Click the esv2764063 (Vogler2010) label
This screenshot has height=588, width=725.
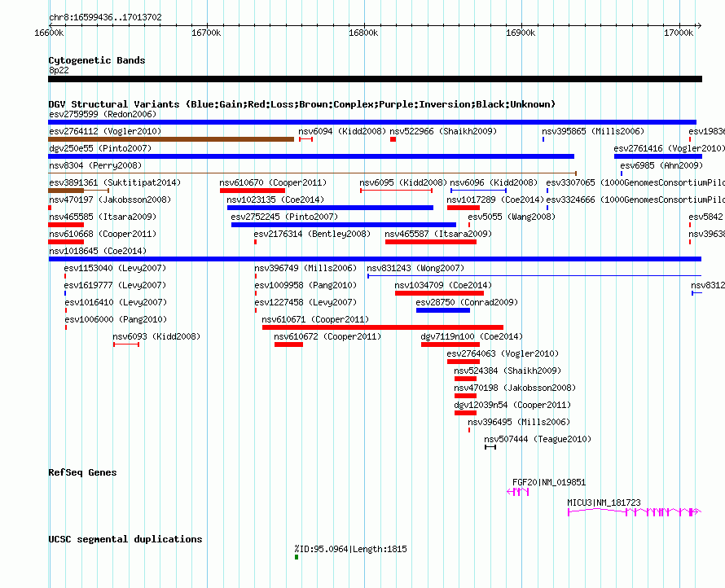(503, 353)
